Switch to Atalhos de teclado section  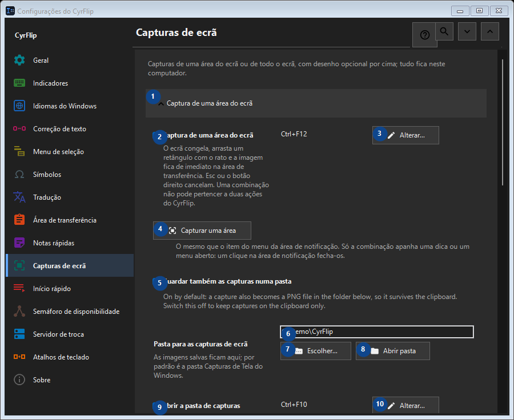pos(70,357)
